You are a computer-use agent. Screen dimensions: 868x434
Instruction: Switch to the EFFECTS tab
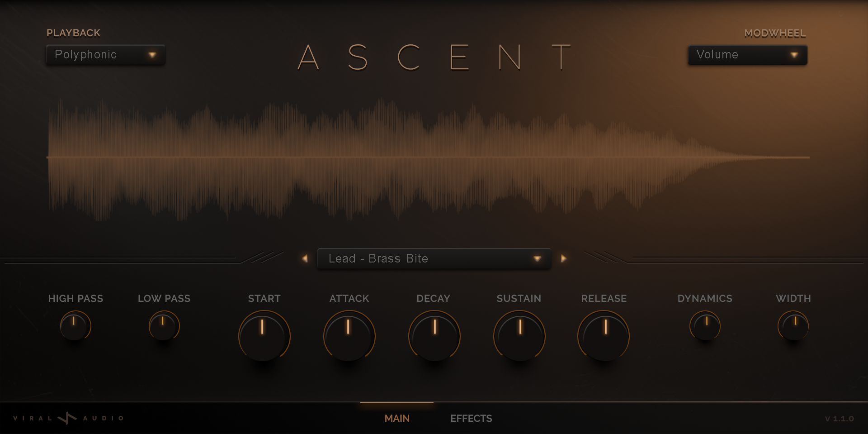(471, 418)
